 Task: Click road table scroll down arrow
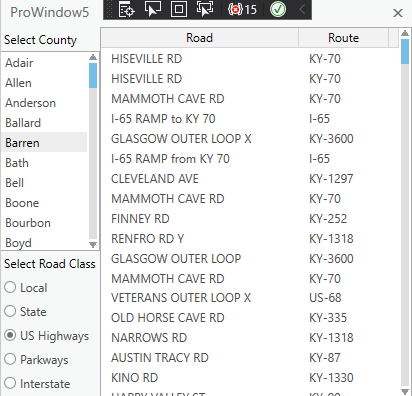click(405, 391)
